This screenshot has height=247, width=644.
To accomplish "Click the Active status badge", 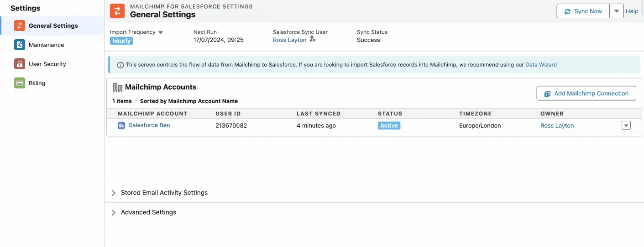I will [389, 125].
